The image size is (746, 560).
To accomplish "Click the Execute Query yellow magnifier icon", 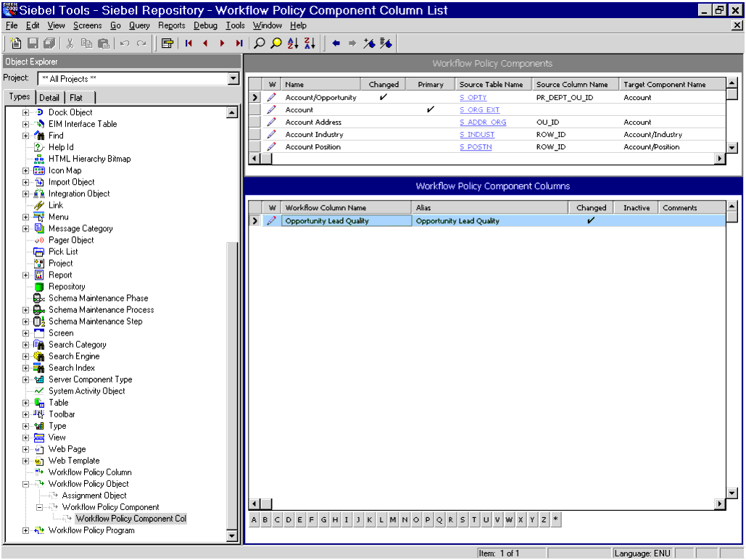I will (276, 43).
